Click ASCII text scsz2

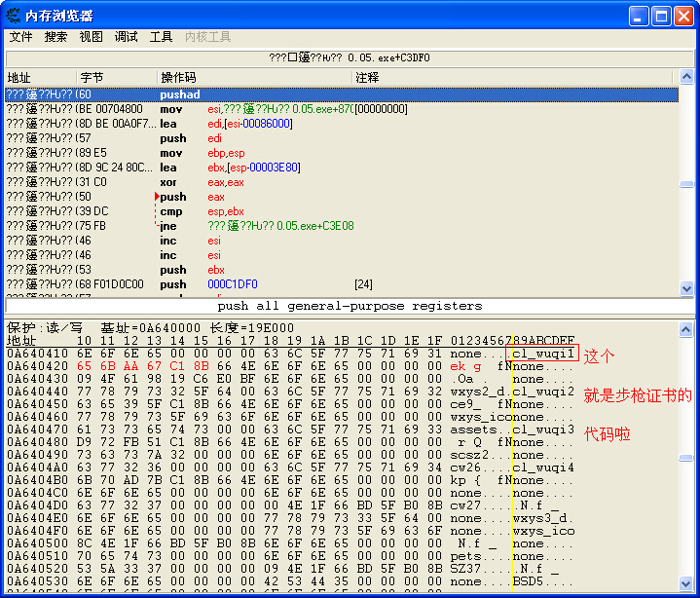click(x=469, y=455)
